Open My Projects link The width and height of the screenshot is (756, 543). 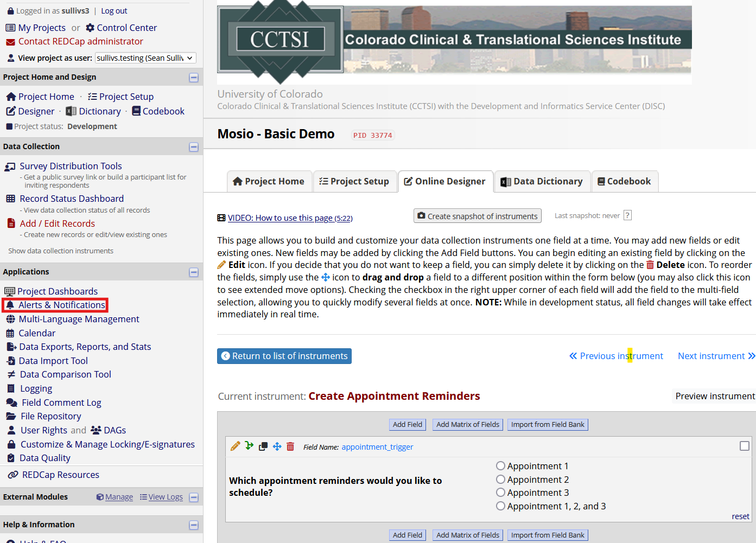coord(42,28)
